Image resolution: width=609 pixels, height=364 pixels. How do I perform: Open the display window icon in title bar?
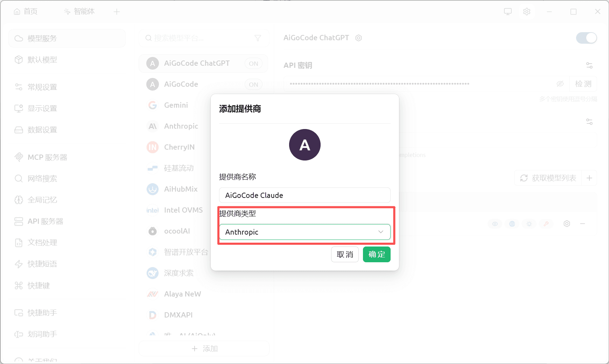(507, 12)
